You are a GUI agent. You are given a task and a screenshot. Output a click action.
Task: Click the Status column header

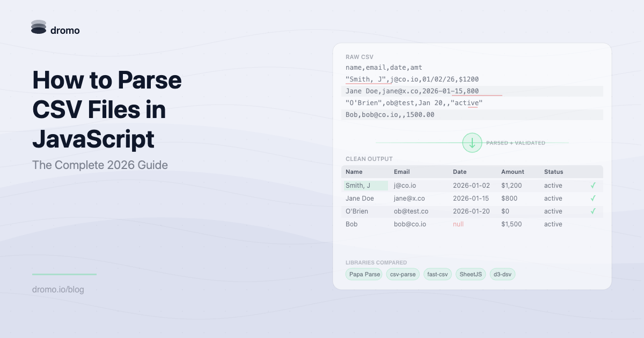[554, 172]
